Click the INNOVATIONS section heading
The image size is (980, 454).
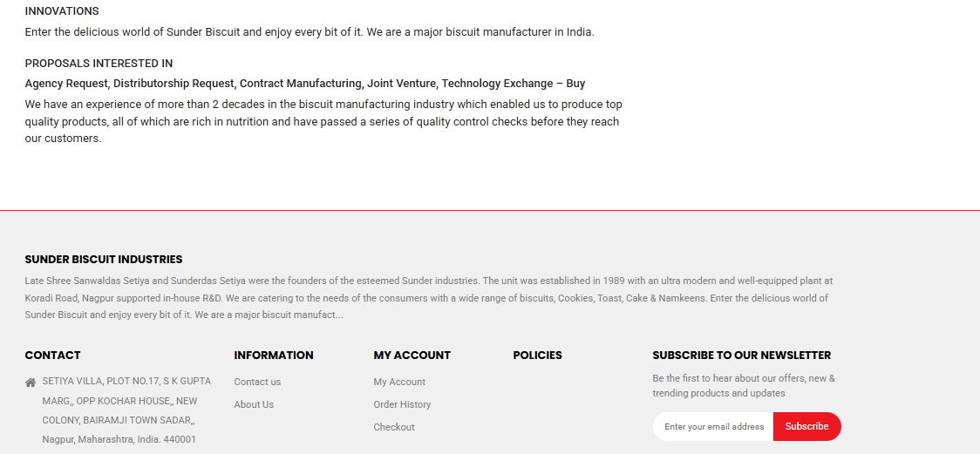coord(62,11)
